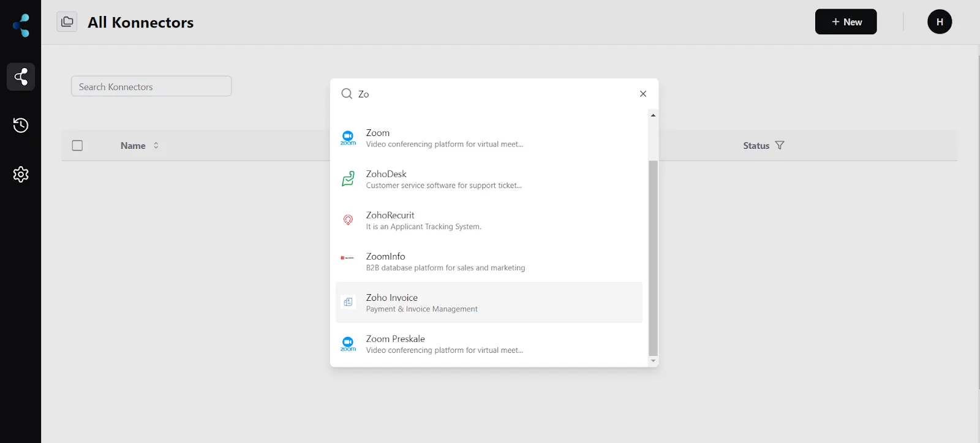The width and height of the screenshot is (980, 443).
Task: Toggle the select-all checkbox in the table header
Action: tap(77, 146)
